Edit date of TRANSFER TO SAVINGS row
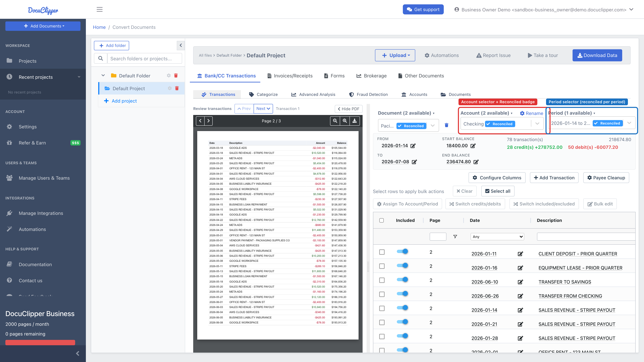The height and width of the screenshot is (362, 644). tap(520, 282)
